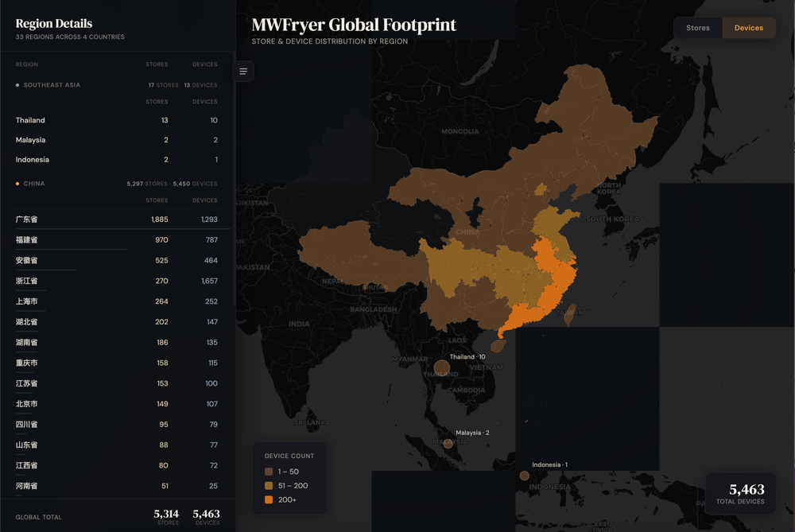795x532 pixels.
Task: Select the 四川省 row
Action: [117, 425]
